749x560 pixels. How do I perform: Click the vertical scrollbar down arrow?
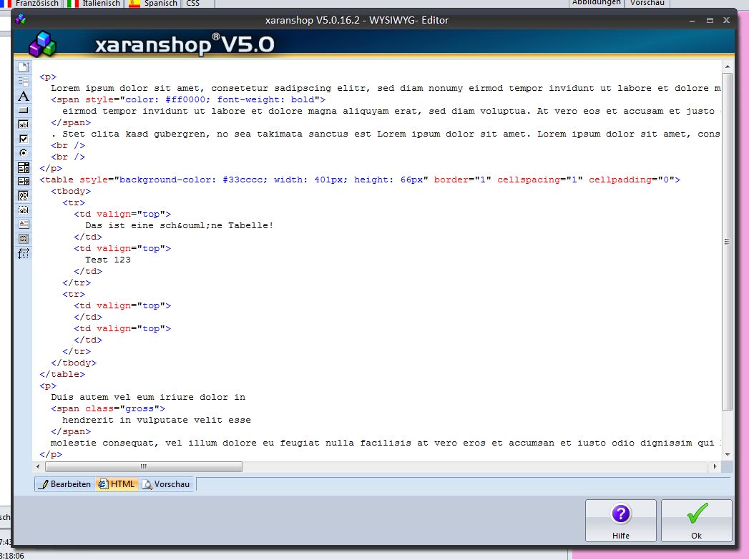coord(727,454)
